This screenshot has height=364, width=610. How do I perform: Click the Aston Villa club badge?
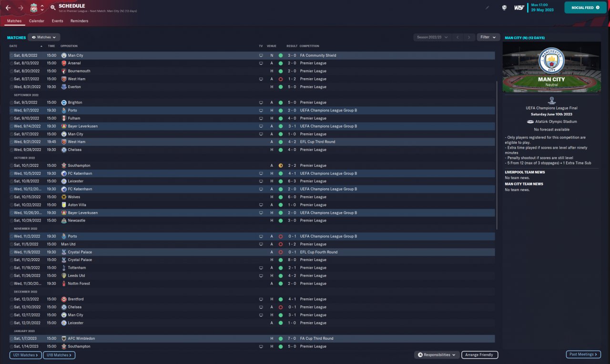(x=64, y=205)
